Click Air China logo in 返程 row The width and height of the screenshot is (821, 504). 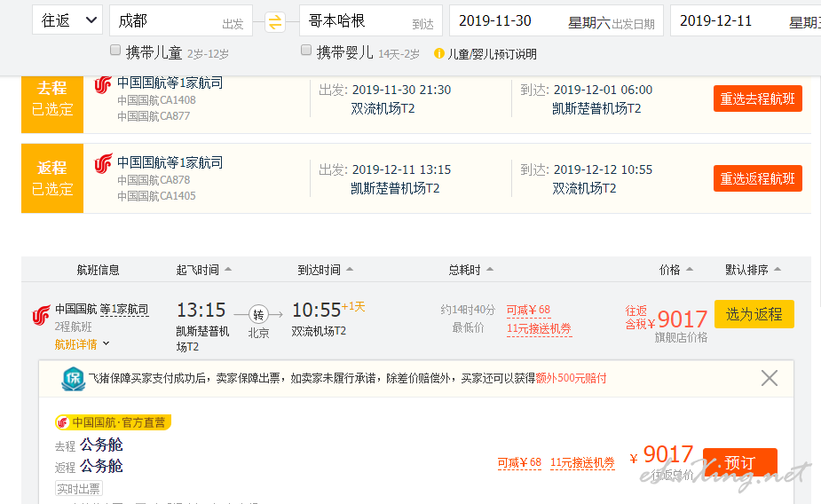pos(103,163)
